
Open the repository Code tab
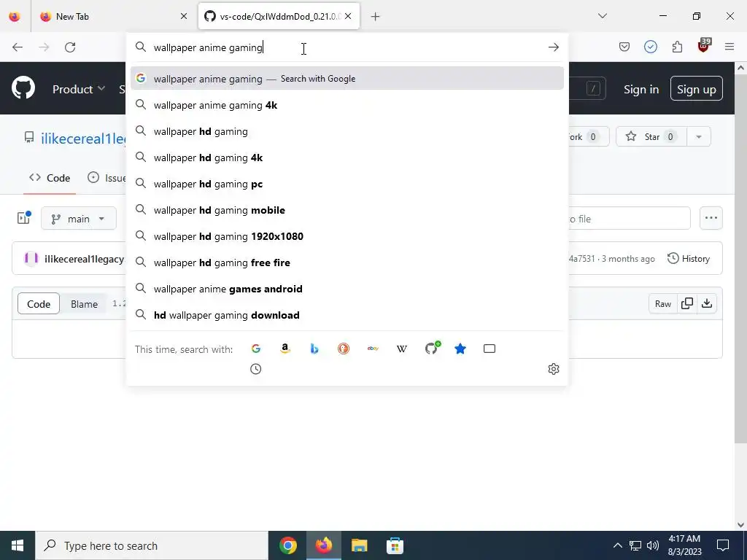(50, 178)
